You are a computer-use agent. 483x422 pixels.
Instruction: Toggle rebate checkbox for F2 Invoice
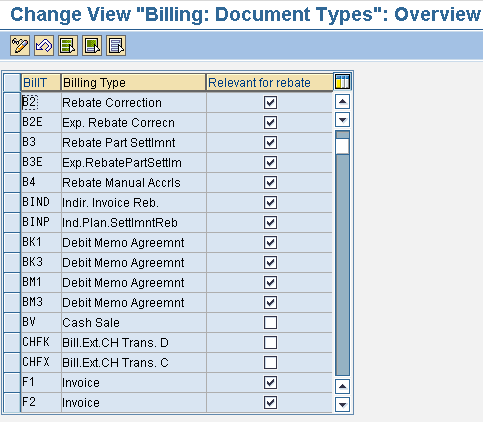tap(270, 402)
